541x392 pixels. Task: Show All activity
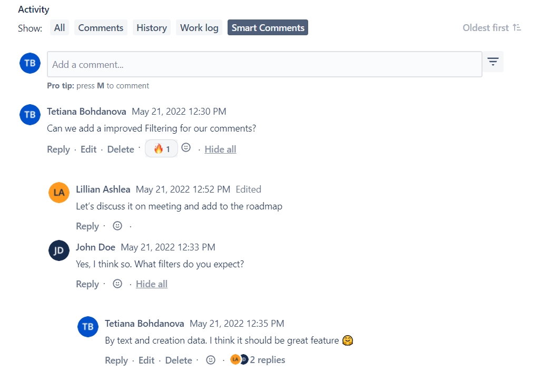point(60,28)
